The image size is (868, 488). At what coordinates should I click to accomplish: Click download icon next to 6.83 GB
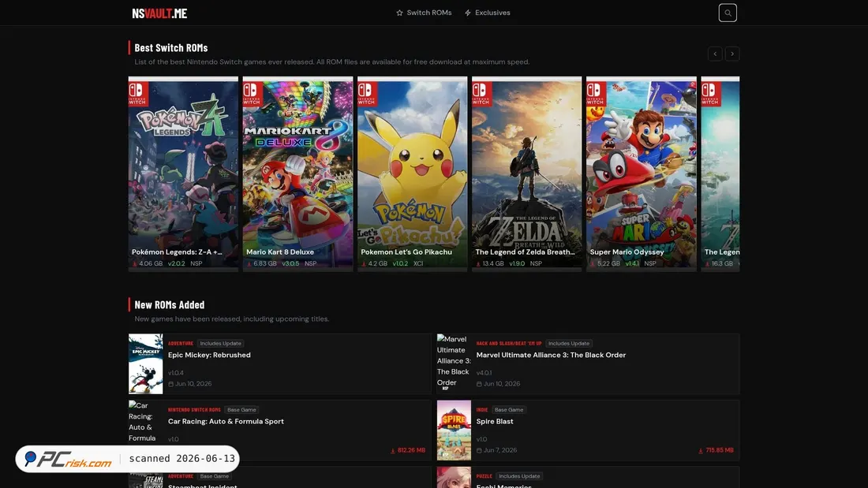[249, 264]
